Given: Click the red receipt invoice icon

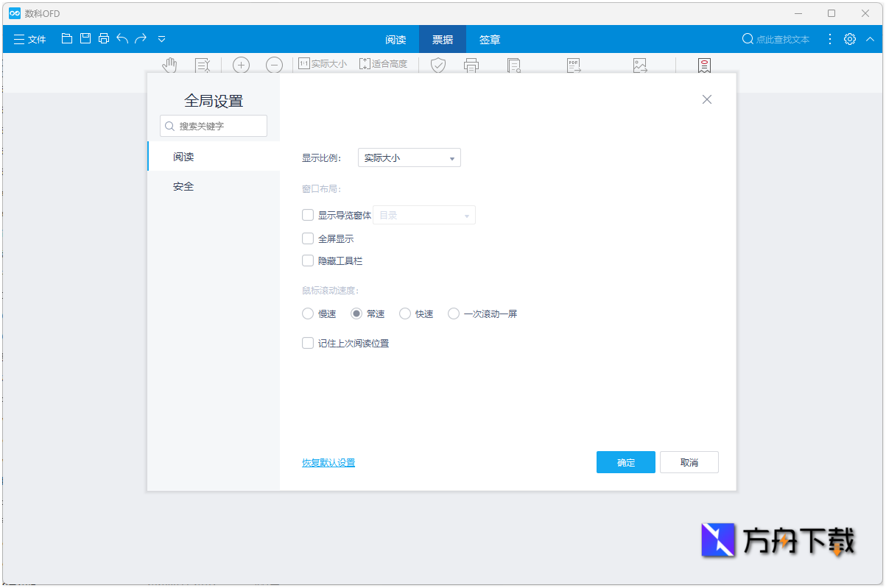Looking at the screenshot, I should tap(705, 65).
